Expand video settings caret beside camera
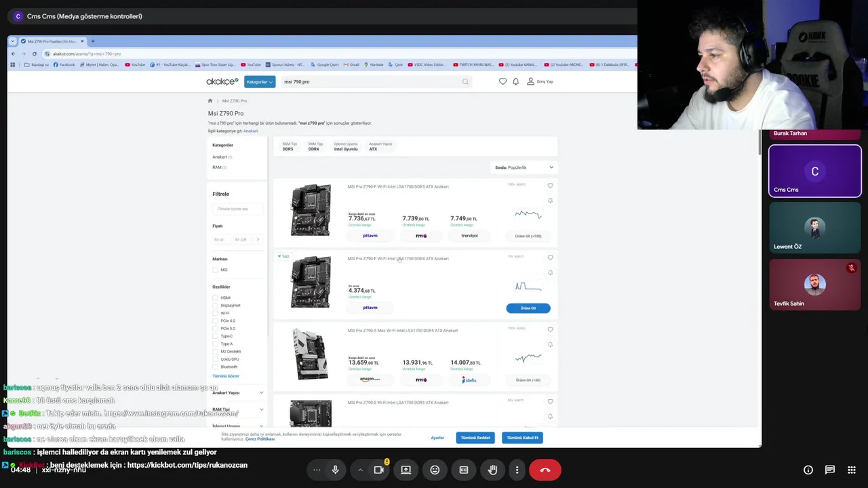868x488 pixels. click(360, 470)
